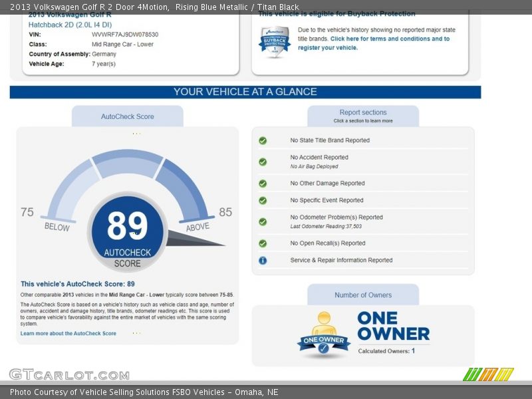
Task: Click green check beside No Specific Event Reported
Action: tap(263, 201)
